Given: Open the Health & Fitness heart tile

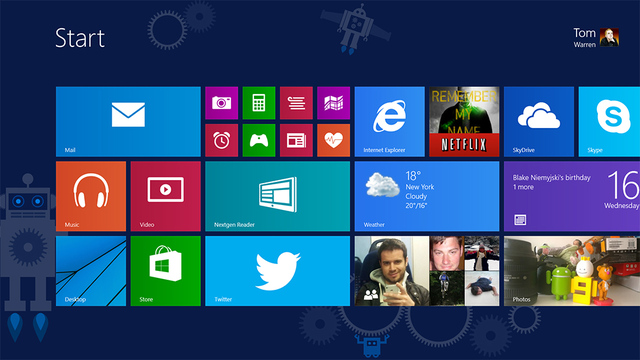Looking at the screenshot, I should point(333,140).
